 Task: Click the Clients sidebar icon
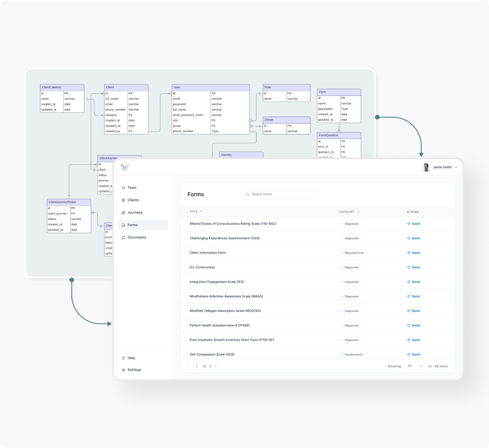coord(124,200)
